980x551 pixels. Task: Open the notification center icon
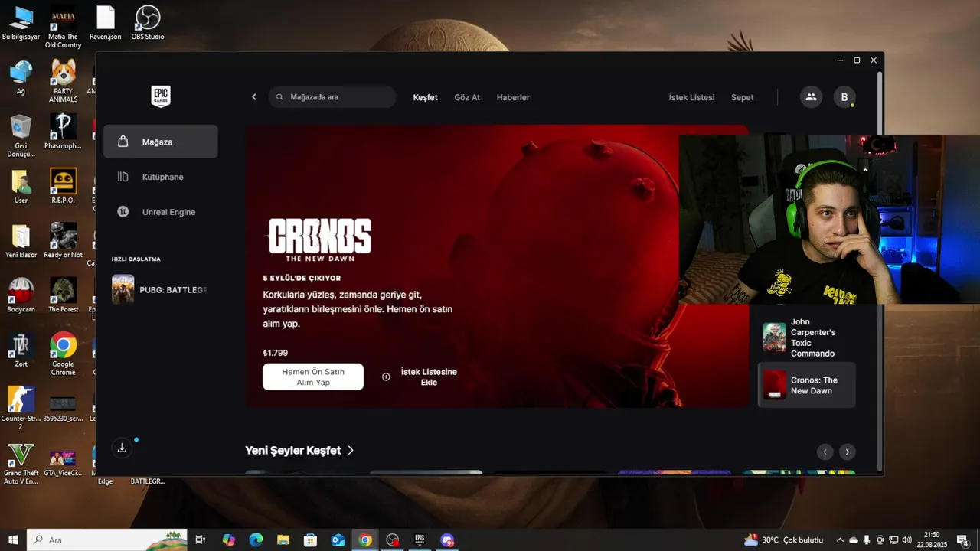(962, 540)
